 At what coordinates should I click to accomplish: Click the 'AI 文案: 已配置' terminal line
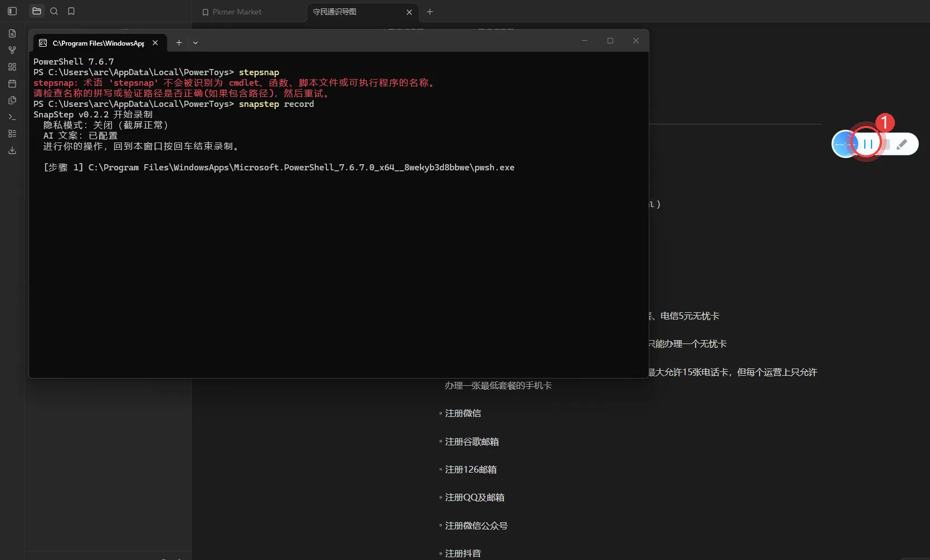(x=81, y=136)
